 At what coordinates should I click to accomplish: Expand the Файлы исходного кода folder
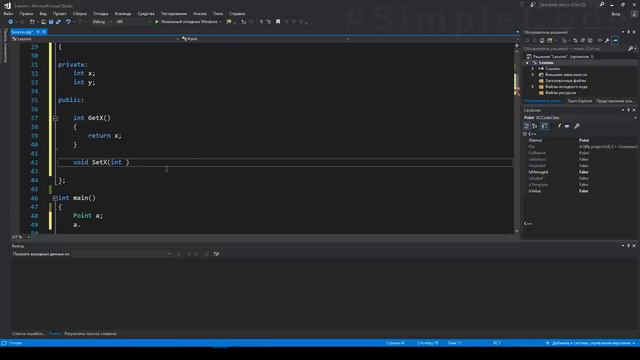pos(533,87)
